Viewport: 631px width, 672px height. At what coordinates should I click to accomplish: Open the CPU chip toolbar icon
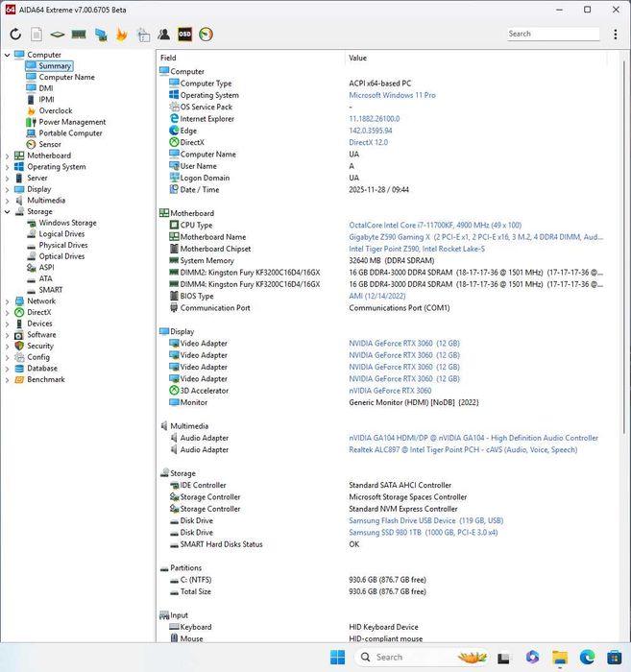click(x=57, y=35)
